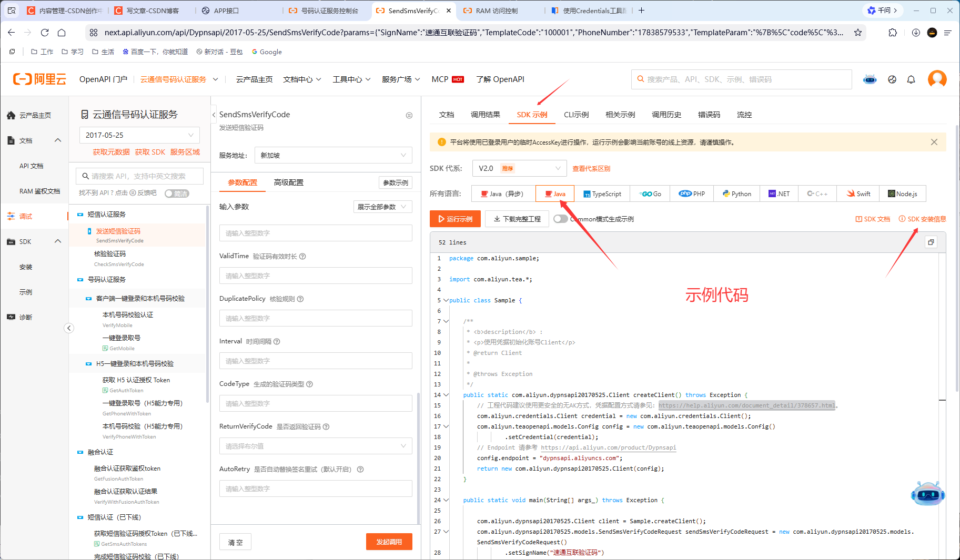960x560 pixels.
Task: Open the browser home page icon
Action: [x=62, y=33]
